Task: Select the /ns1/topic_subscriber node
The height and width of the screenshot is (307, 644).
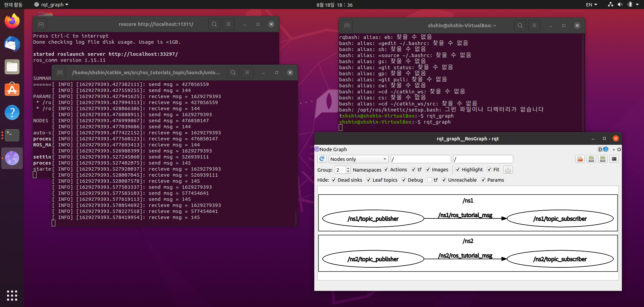Action: pyautogui.click(x=560, y=219)
